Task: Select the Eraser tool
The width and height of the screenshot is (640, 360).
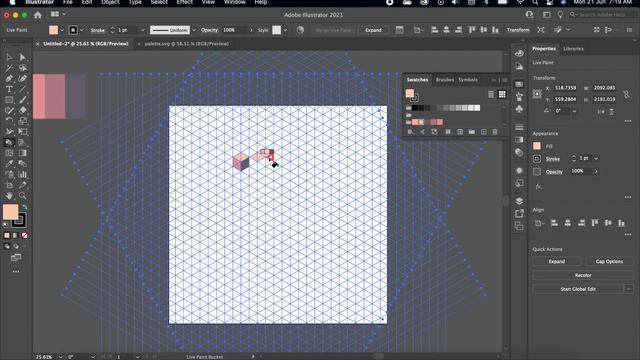Action: coord(23,110)
